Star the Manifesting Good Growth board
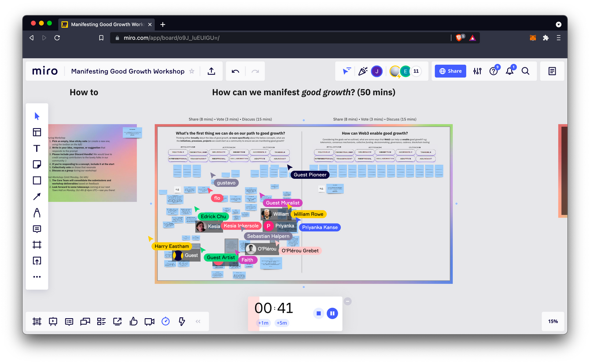This screenshot has width=590, height=364. 192,71
